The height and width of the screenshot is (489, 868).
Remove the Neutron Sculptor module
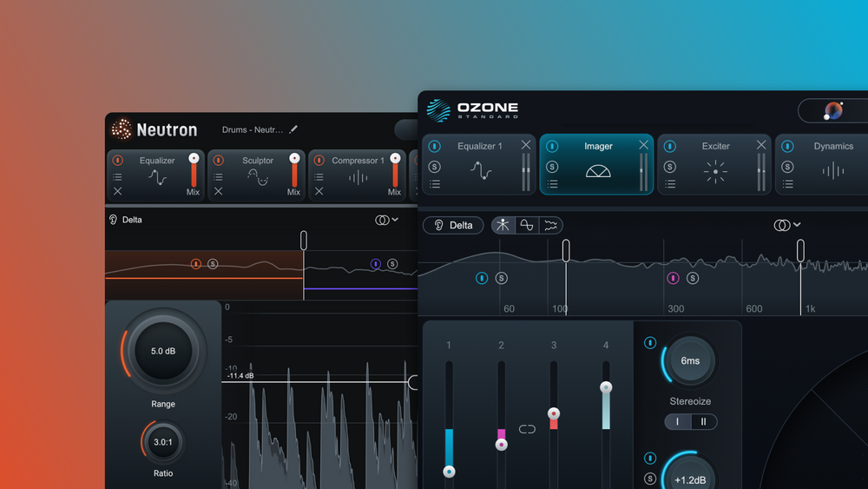[x=218, y=191]
